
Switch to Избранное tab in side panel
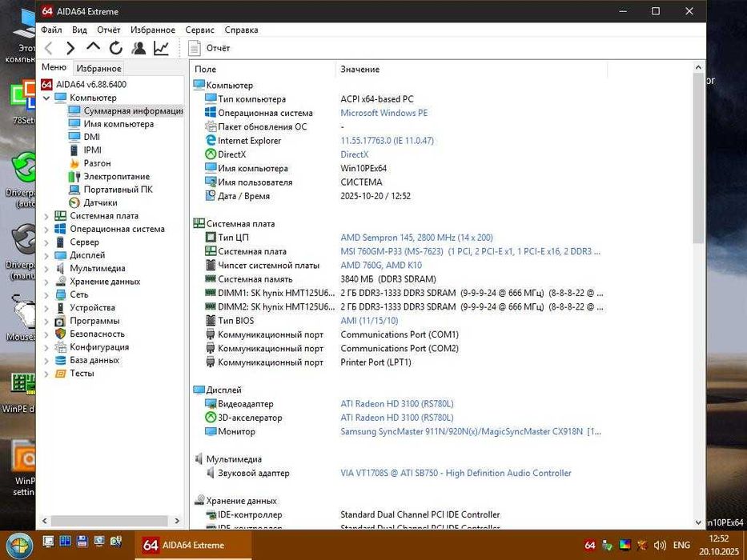click(x=98, y=68)
